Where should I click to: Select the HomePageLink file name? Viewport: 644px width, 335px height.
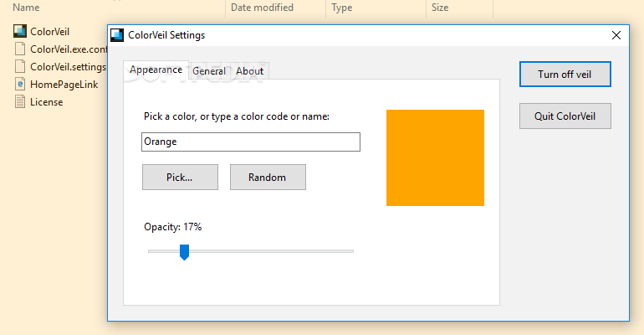pos(64,85)
